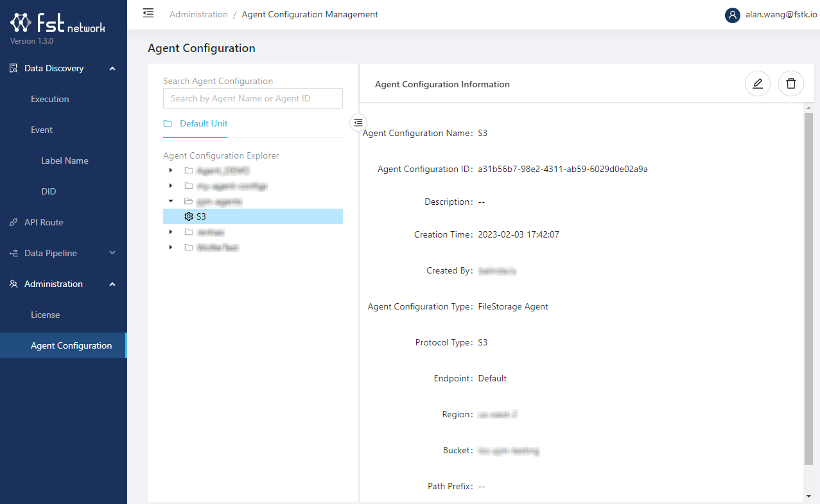Click the explorer panel collapse icon
The image size is (820, 504).
coord(358,122)
